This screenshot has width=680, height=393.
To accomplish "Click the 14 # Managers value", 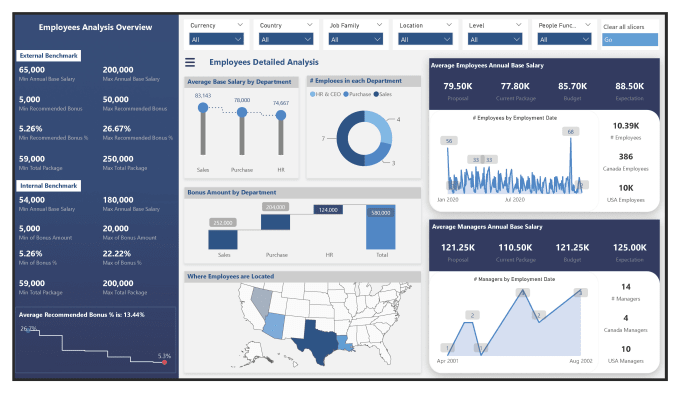I will coord(626,287).
